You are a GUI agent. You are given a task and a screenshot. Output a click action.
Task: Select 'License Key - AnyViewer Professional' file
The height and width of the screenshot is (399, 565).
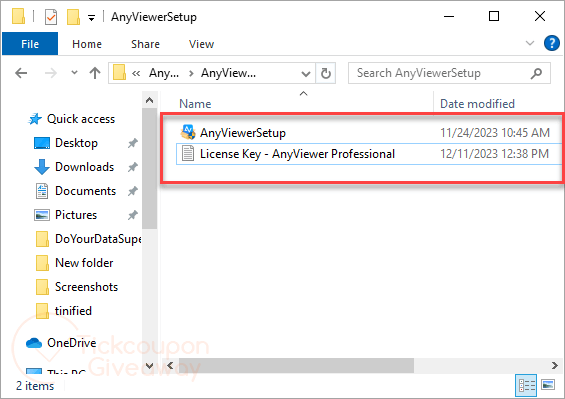click(x=297, y=154)
